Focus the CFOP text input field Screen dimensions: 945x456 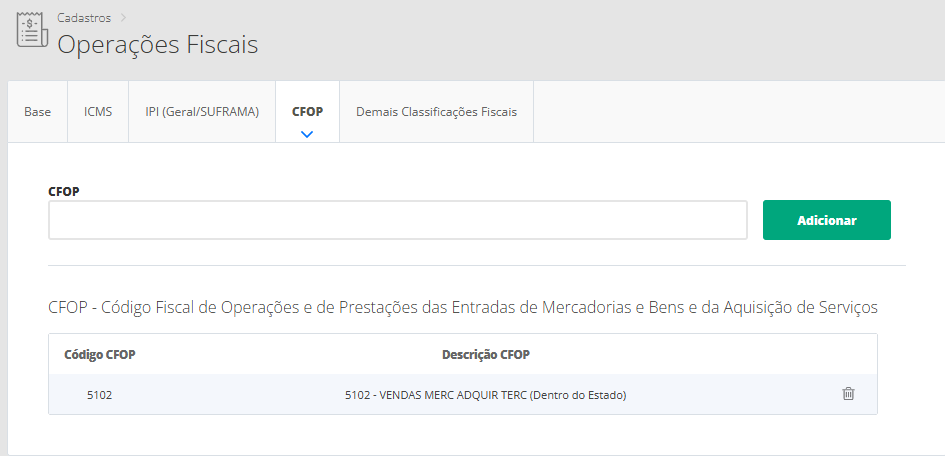click(x=398, y=220)
